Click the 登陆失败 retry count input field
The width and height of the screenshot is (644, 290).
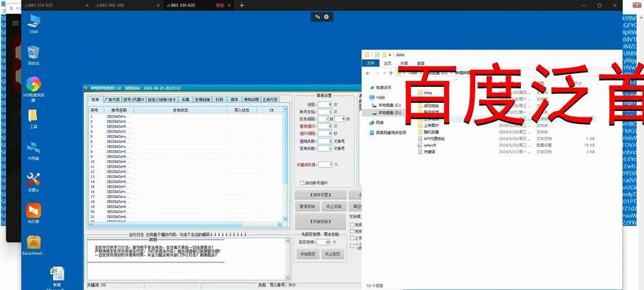tap(325, 141)
